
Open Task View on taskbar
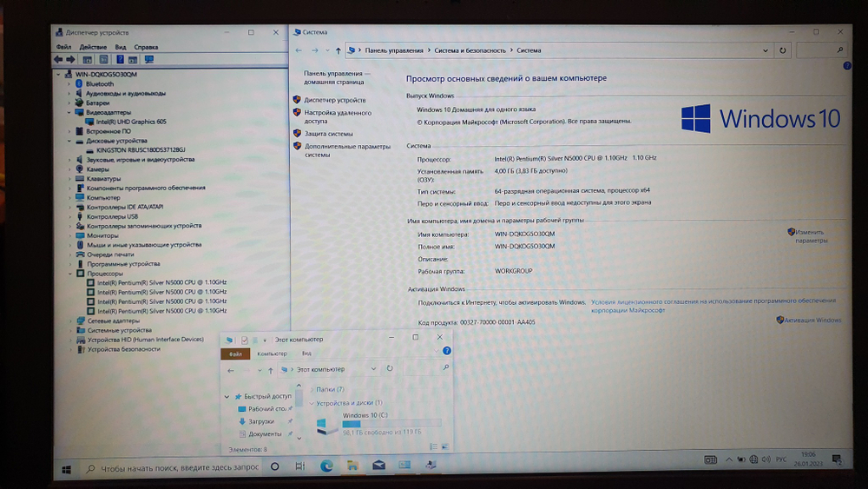coord(300,466)
